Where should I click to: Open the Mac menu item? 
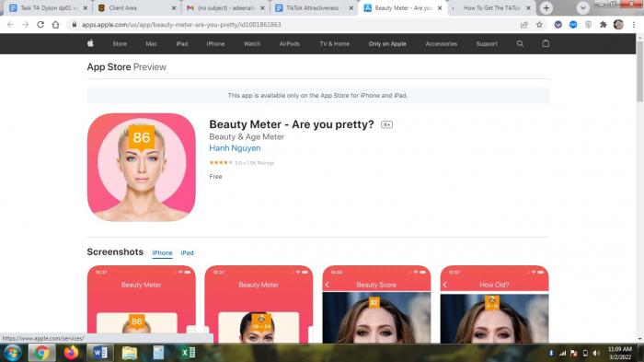(x=151, y=43)
